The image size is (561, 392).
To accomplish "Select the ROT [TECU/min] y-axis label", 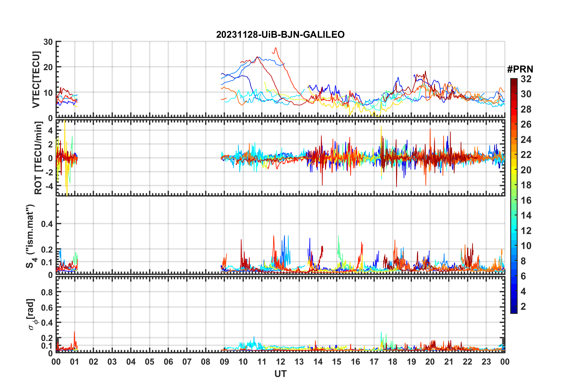I will [x=38, y=158].
